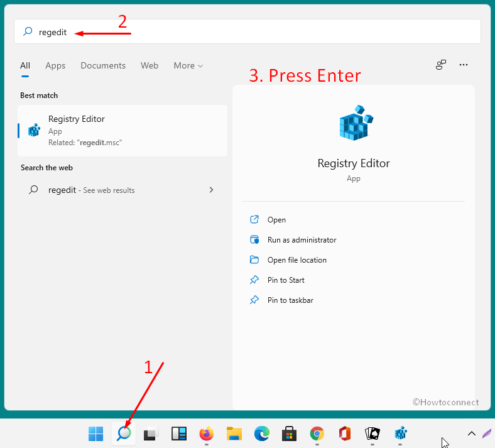Image resolution: width=495 pixels, height=448 pixels.
Task: Show hidden system tray icons chevron
Action: tap(471, 434)
